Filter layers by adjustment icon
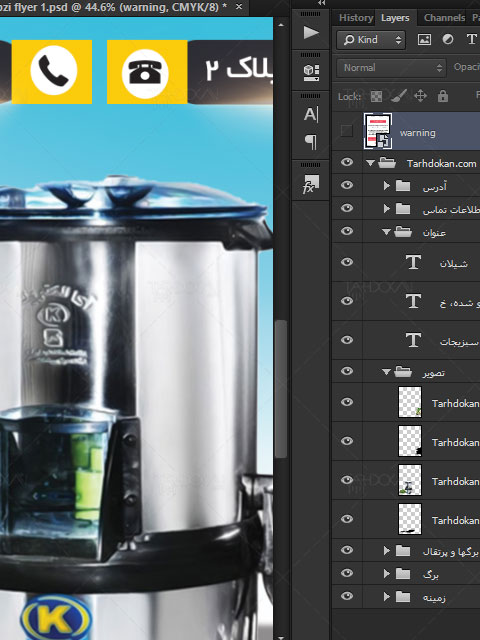The height and width of the screenshot is (640, 480). (x=448, y=40)
